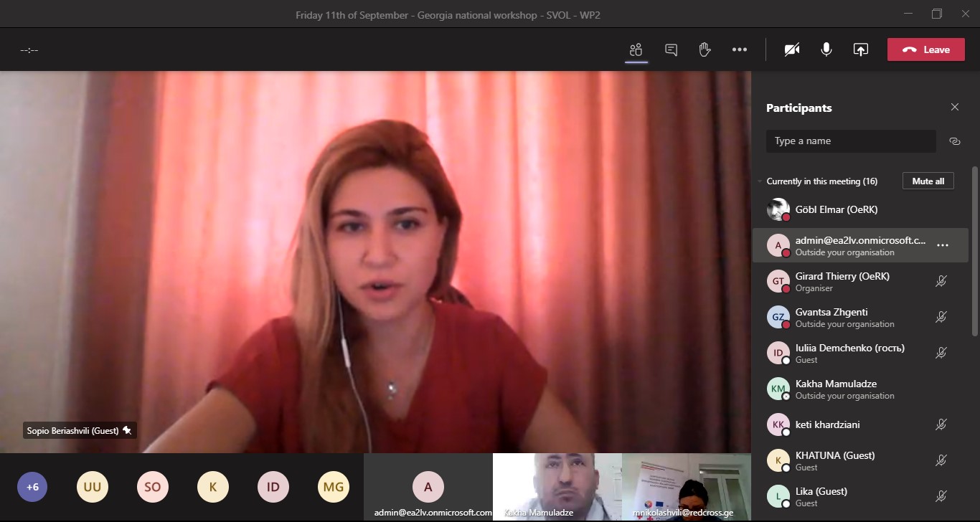The image size is (980, 522).
Task: Leave the meeting
Action: pos(925,49)
